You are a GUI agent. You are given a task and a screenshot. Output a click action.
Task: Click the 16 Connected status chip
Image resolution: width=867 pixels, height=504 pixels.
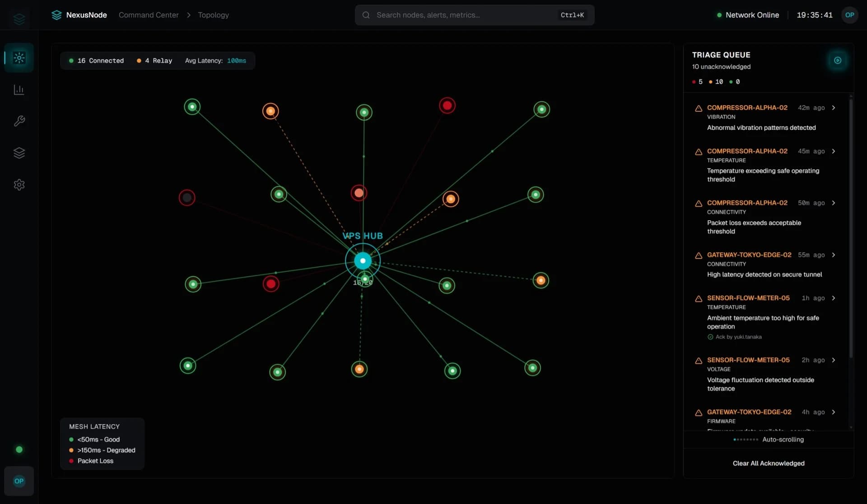(96, 60)
